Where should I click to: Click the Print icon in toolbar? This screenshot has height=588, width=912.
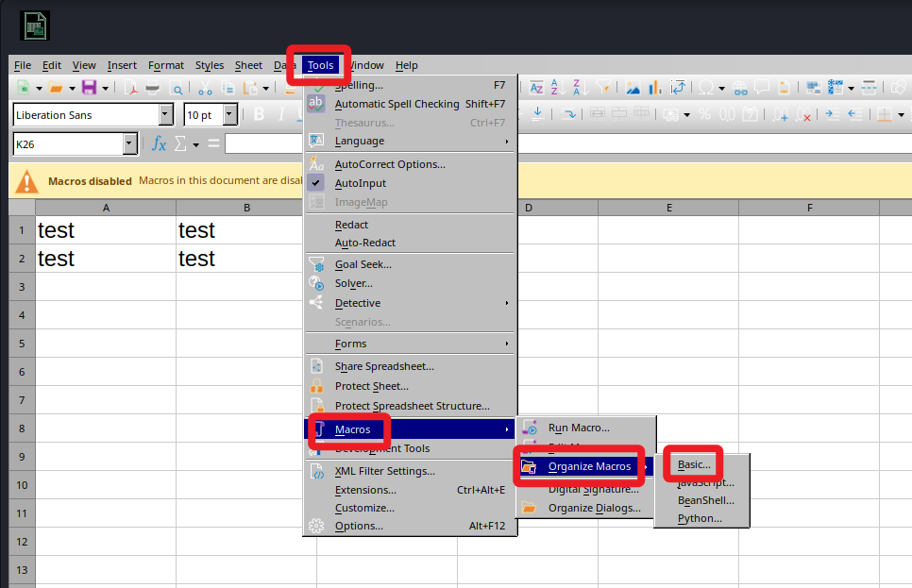152,88
